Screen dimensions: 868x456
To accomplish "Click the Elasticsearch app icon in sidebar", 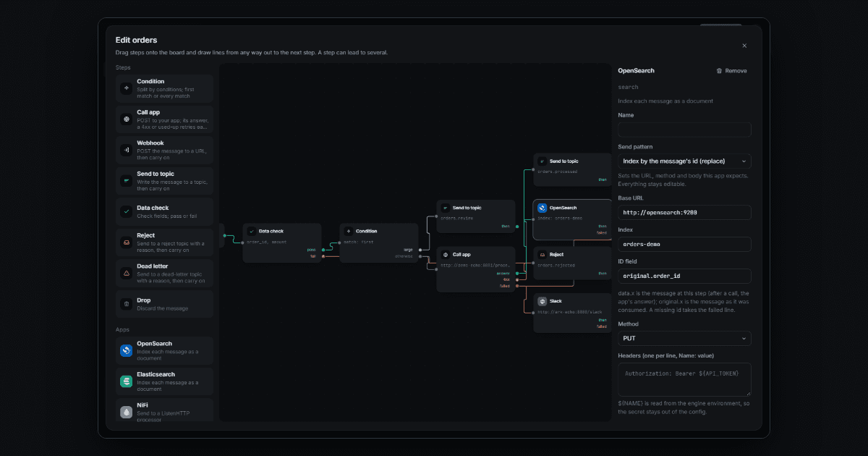I will (127, 381).
